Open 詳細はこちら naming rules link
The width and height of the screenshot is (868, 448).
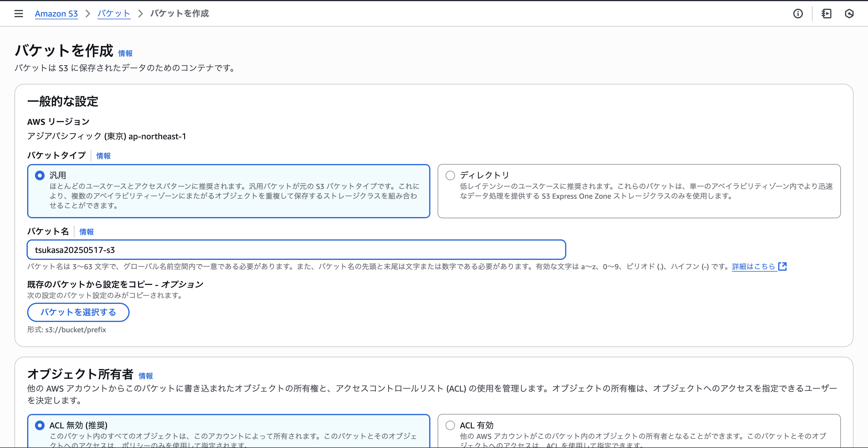point(753,266)
